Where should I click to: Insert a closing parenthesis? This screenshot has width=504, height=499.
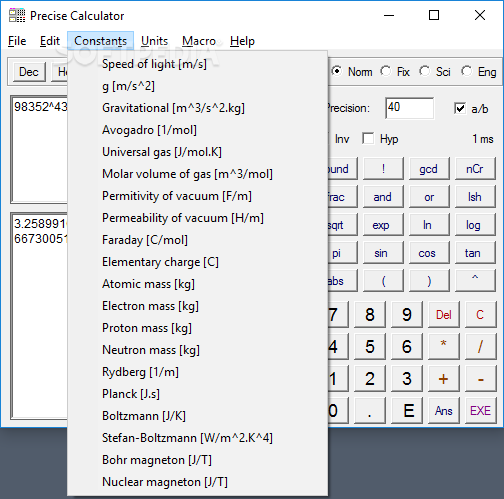click(x=429, y=281)
